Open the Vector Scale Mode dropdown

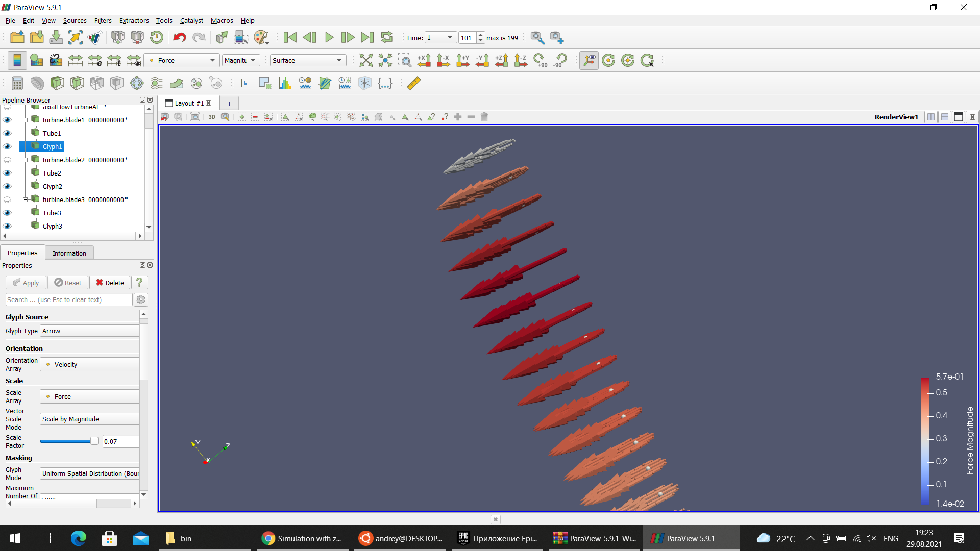(x=89, y=418)
